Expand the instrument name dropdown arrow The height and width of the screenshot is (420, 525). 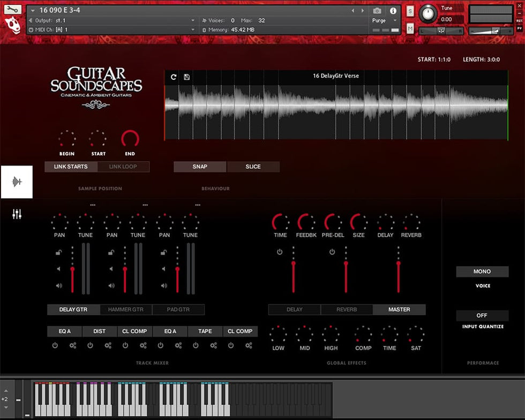click(x=33, y=11)
